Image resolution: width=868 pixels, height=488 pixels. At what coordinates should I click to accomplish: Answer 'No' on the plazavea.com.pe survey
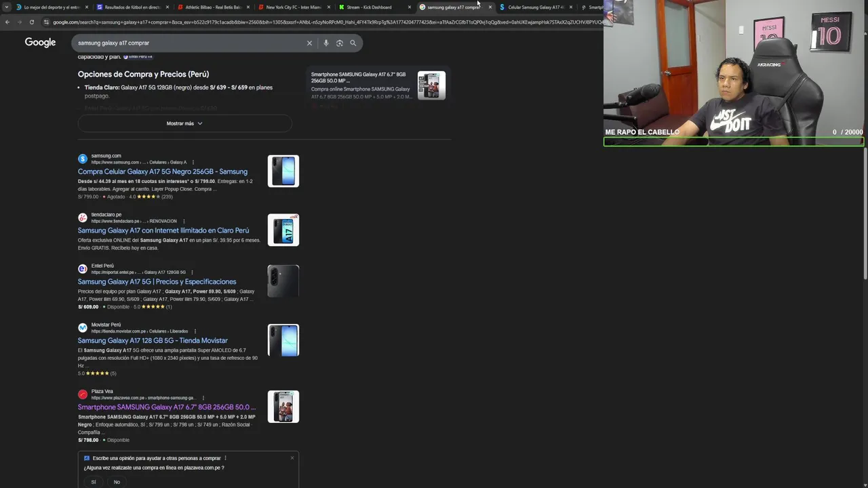click(x=117, y=482)
